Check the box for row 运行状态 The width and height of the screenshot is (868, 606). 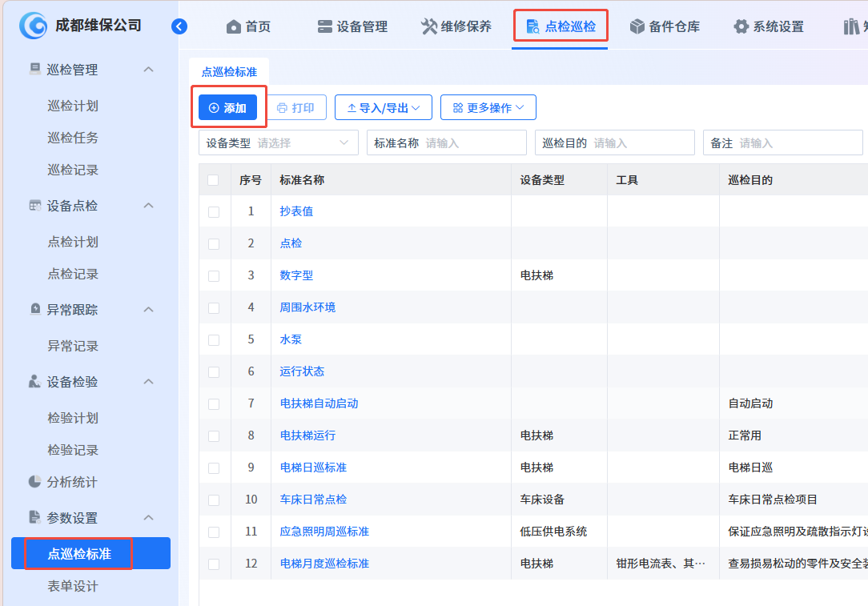214,372
